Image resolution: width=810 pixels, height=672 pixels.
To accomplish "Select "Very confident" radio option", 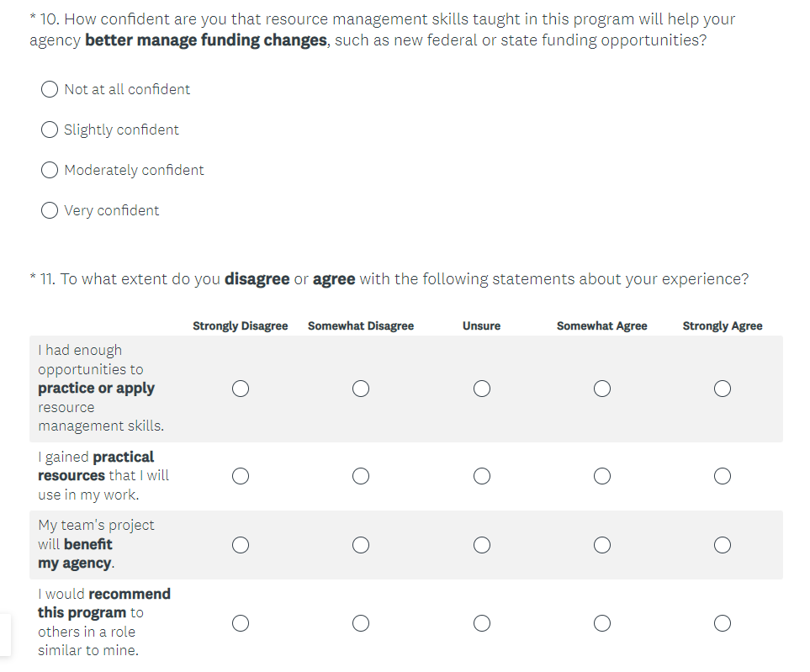I will point(50,210).
